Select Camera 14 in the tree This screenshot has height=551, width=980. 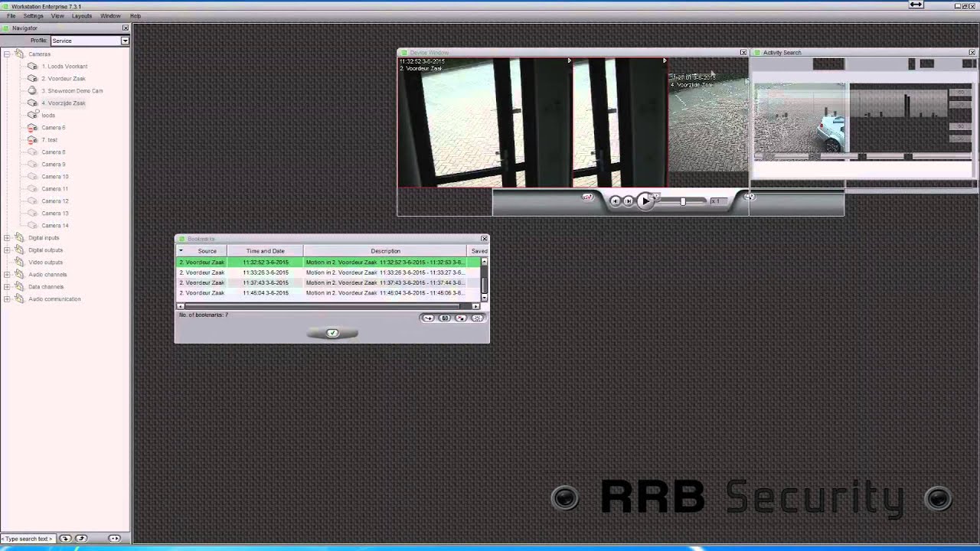[55, 226]
